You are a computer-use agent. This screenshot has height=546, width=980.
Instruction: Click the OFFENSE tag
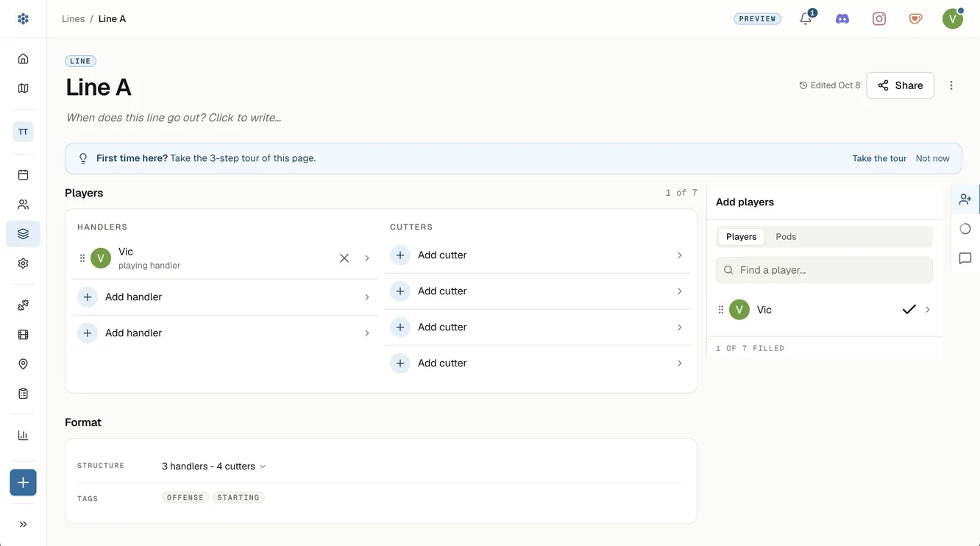[185, 498]
